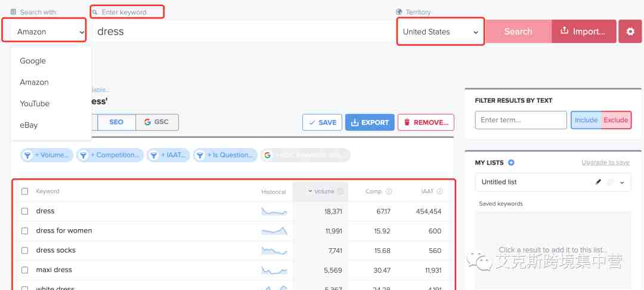This screenshot has width=644, height=290.
Task: Switch to the GSC tab
Action: tap(157, 122)
